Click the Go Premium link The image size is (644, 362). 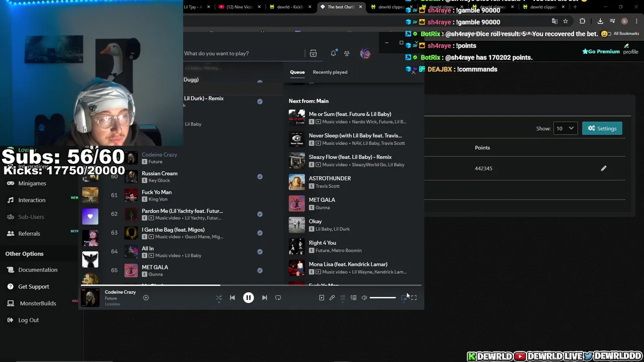pyautogui.click(x=601, y=51)
